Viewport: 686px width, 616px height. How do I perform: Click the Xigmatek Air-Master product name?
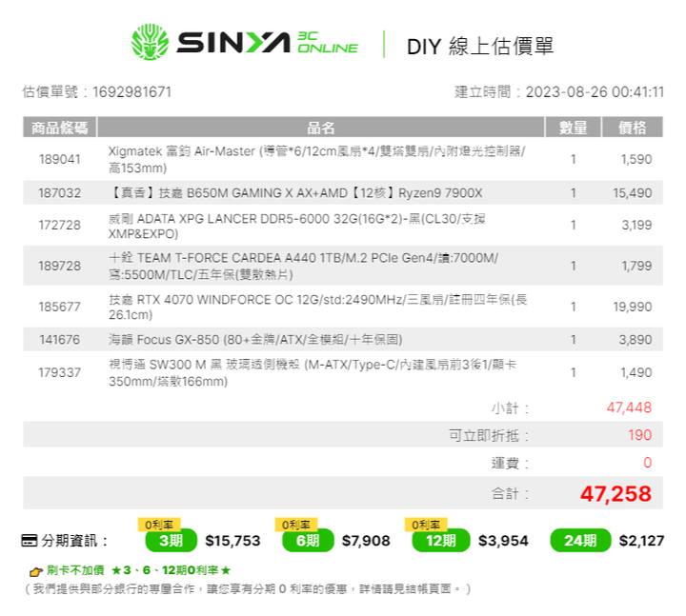click(316, 159)
